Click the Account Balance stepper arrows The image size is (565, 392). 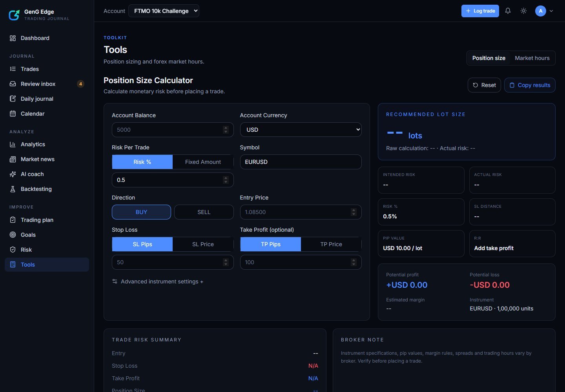(226, 130)
